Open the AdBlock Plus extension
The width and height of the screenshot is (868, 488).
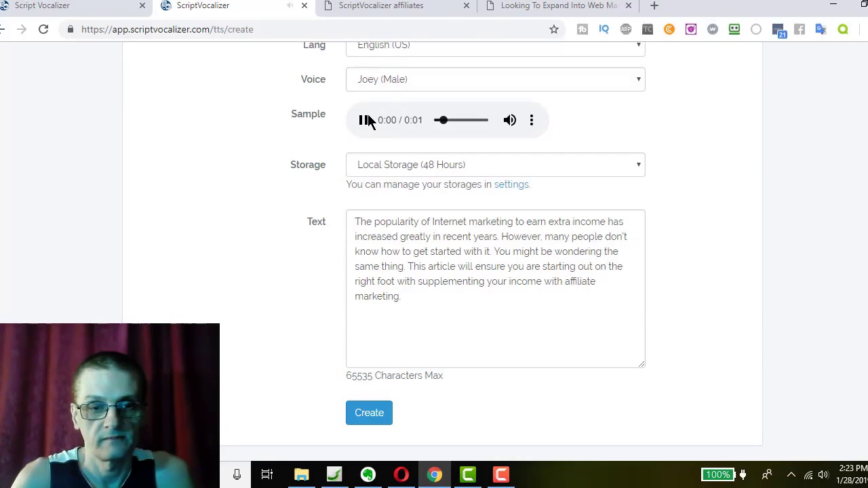point(626,29)
